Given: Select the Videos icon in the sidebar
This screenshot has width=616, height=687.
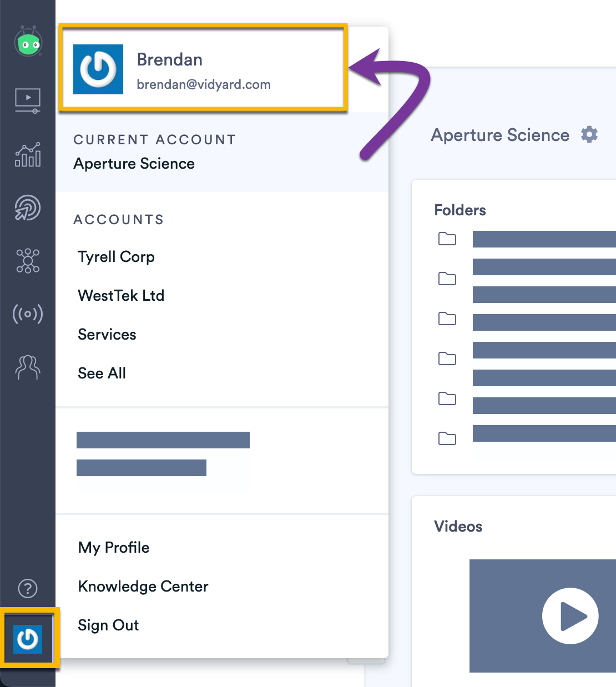Looking at the screenshot, I should (x=28, y=100).
